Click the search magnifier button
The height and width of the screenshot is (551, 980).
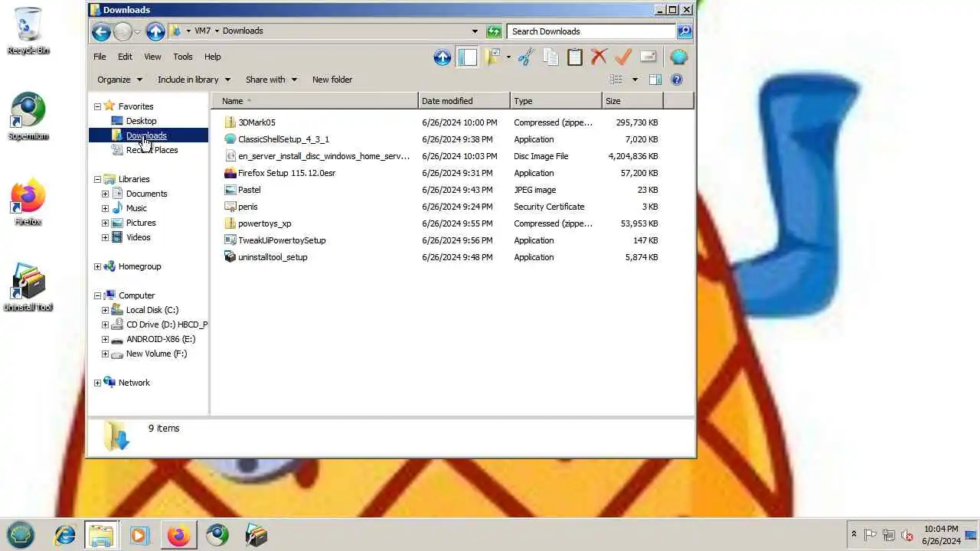[x=684, y=31]
